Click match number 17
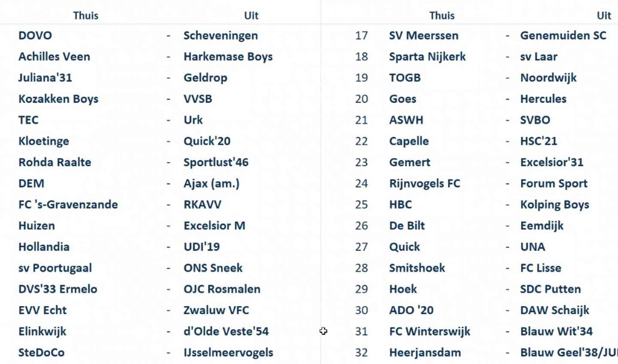Screen dimensions: 618x364 [x=362, y=36]
